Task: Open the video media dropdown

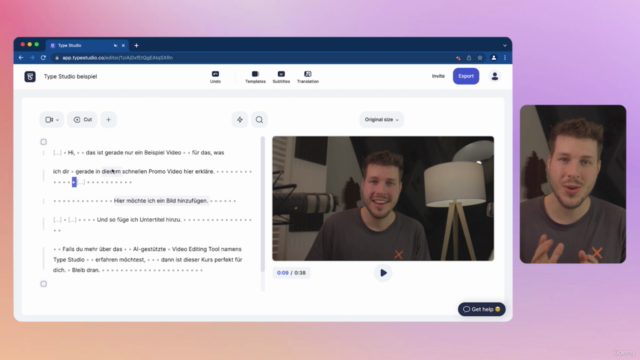Action: (52, 120)
